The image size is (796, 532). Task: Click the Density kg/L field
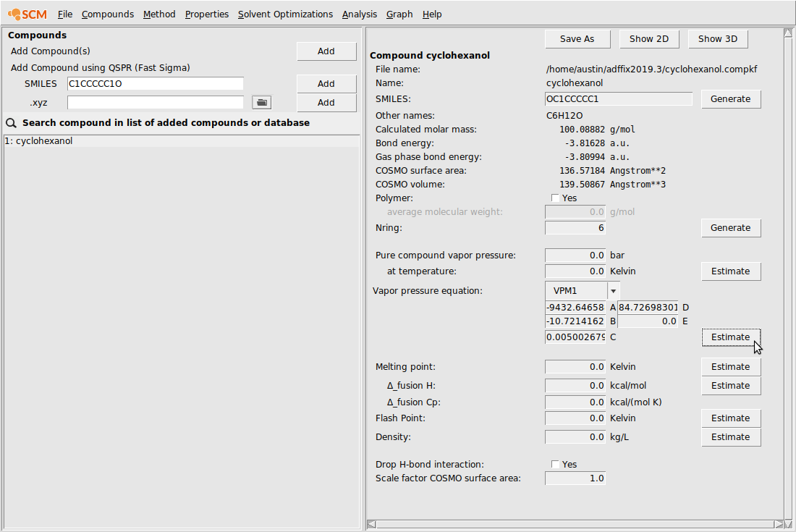tap(575, 437)
